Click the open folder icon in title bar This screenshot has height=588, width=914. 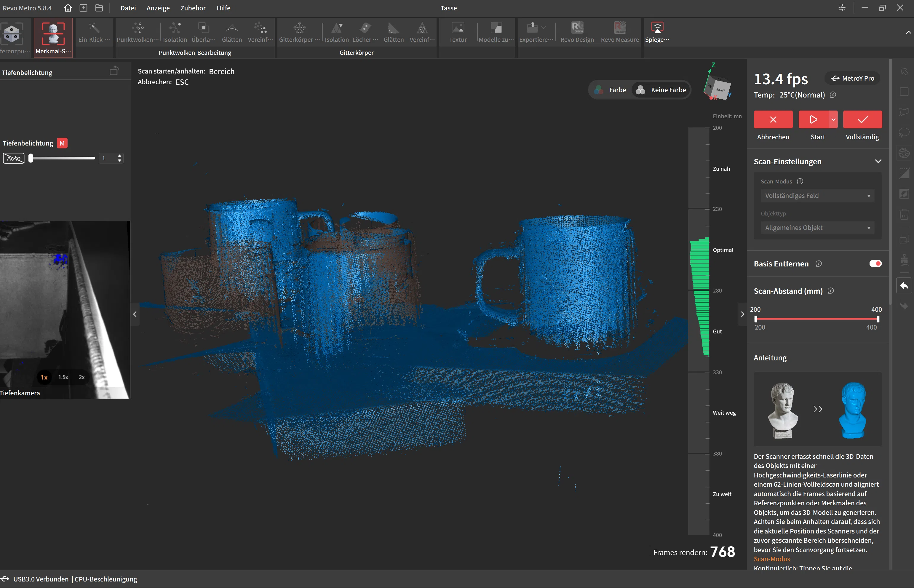click(x=99, y=8)
